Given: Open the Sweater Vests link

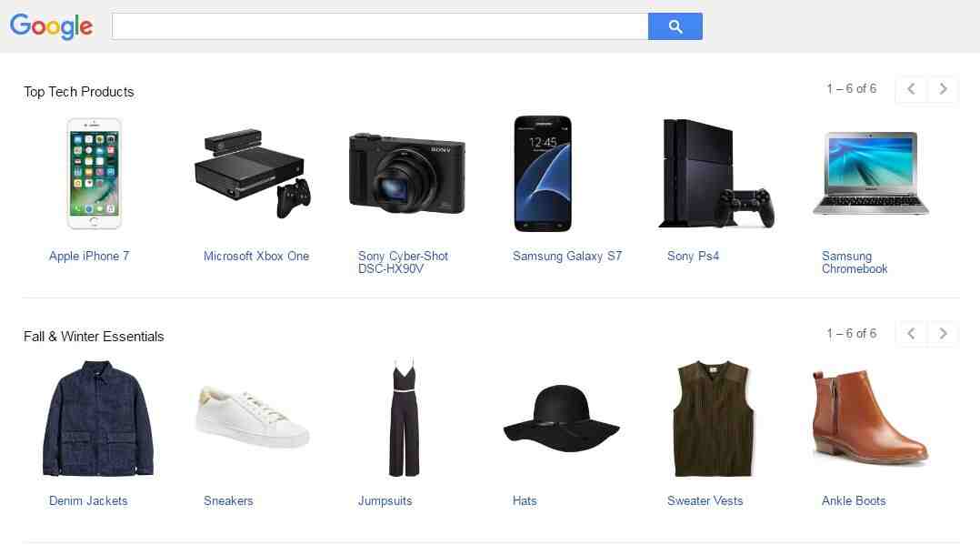Looking at the screenshot, I should (705, 500).
